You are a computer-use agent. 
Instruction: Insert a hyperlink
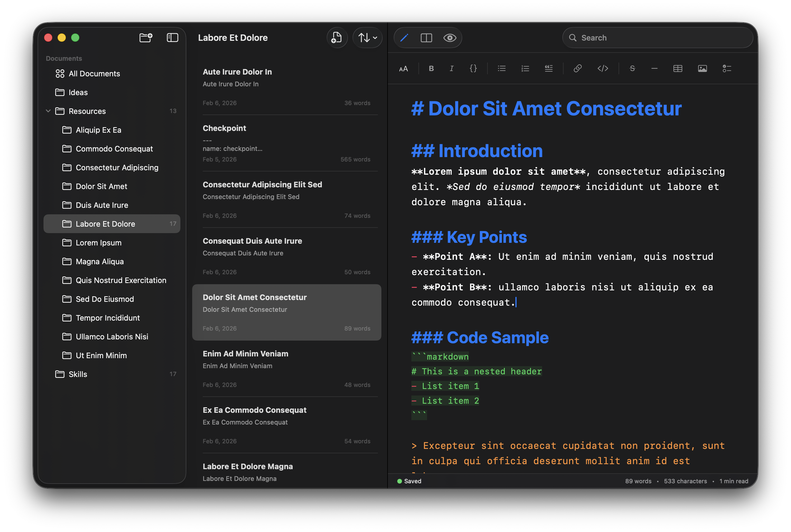point(577,68)
